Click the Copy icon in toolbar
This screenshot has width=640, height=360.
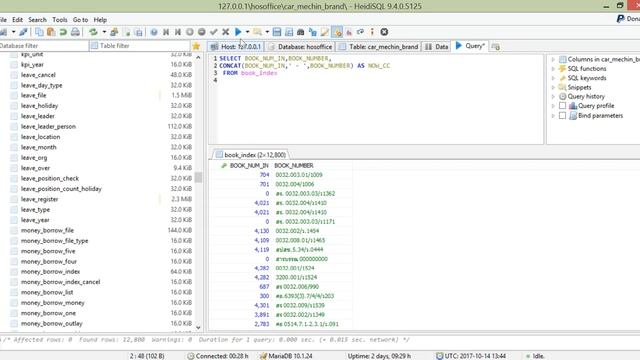39,32
